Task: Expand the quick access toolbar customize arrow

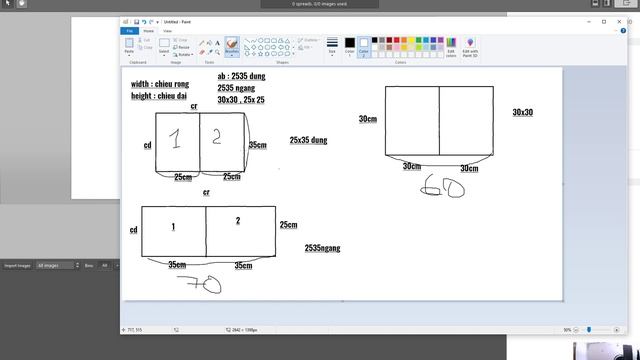Action: [x=158, y=22]
